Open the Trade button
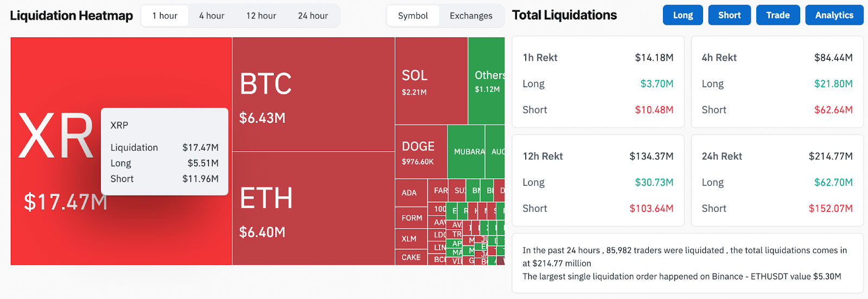Screen dimensions: 868x299 [777, 15]
